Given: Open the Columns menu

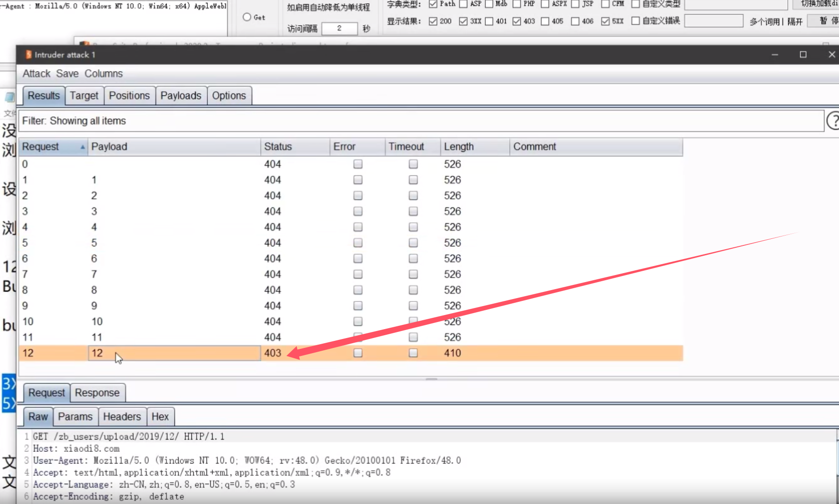Looking at the screenshot, I should point(103,74).
